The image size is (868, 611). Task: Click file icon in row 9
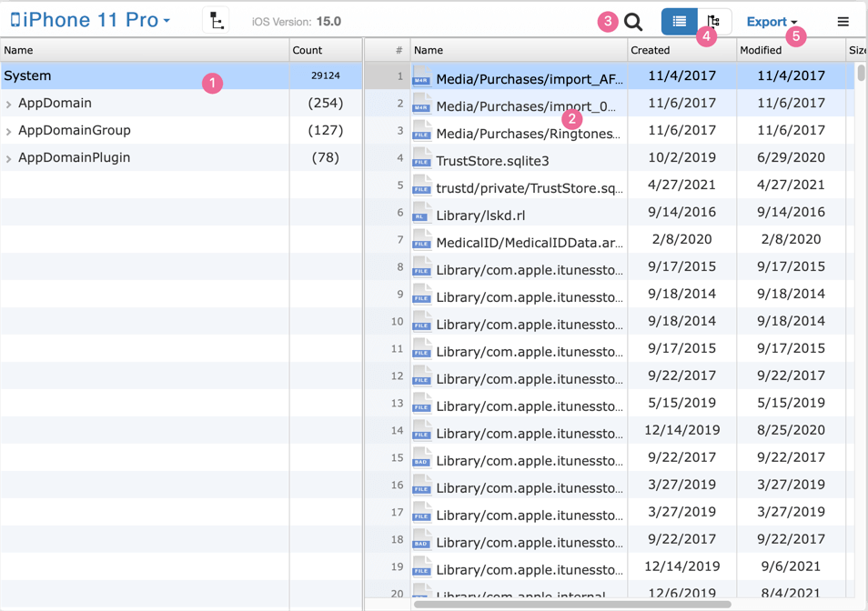[422, 295]
